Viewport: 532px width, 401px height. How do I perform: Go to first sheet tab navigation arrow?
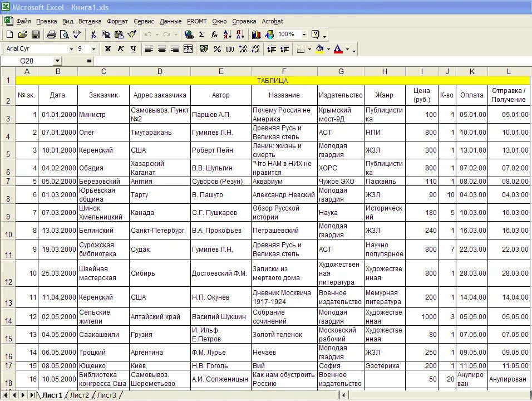tap(5, 395)
